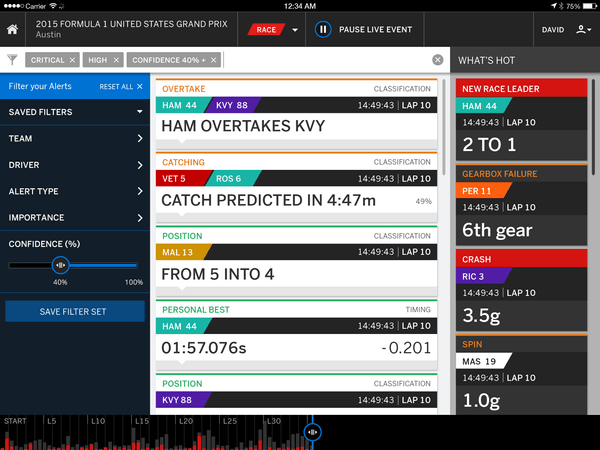Image resolution: width=600 pixels, height=450 pixels.
Task: Open the user profile icon menu
Action: point(582,30)
